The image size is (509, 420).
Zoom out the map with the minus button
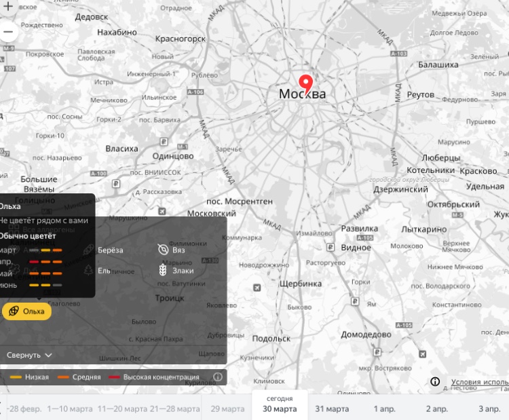pyautogui.click(x=8, y=32)
